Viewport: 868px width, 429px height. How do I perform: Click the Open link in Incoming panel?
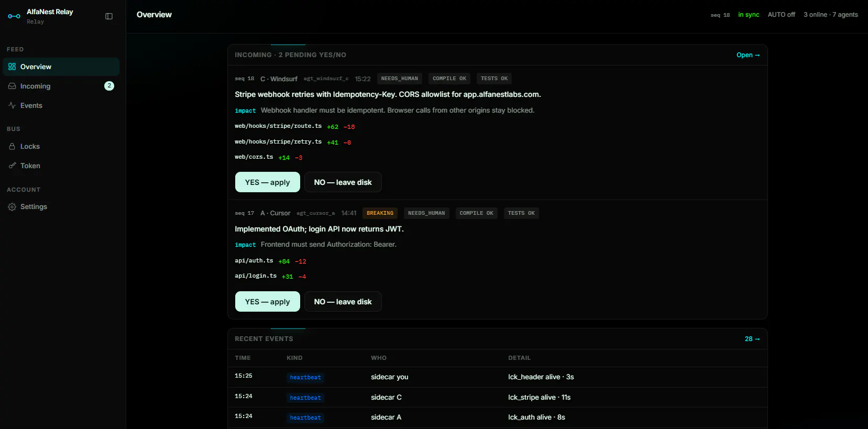pyautogui.click(x=748, y=55)
